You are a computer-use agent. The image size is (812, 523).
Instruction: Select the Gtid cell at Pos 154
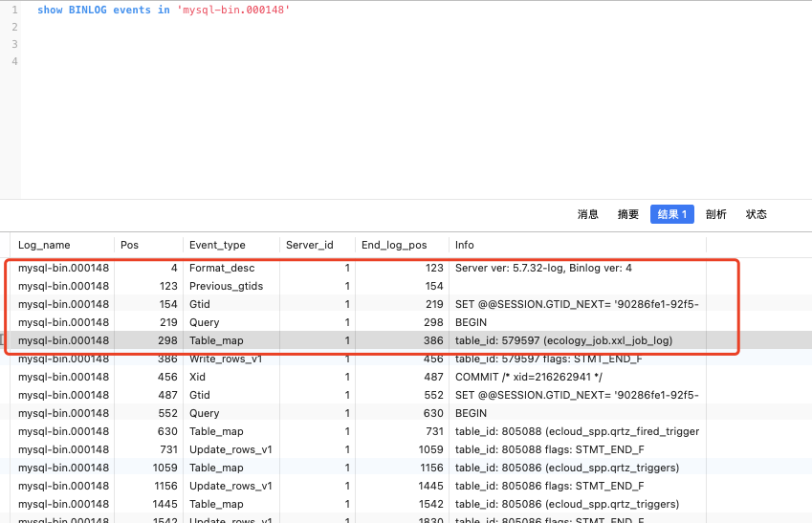pyautogui.click(x=199, y=304)
